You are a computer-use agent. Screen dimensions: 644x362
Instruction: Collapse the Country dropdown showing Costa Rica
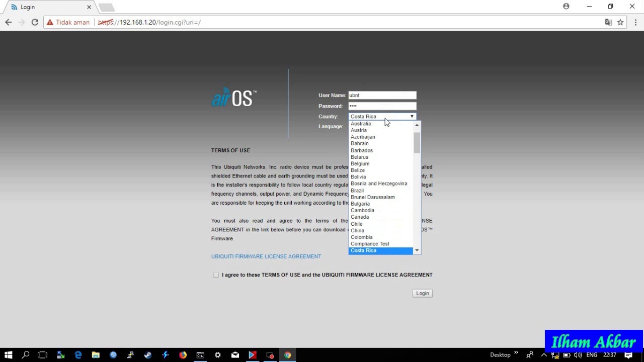pos(382,117)
